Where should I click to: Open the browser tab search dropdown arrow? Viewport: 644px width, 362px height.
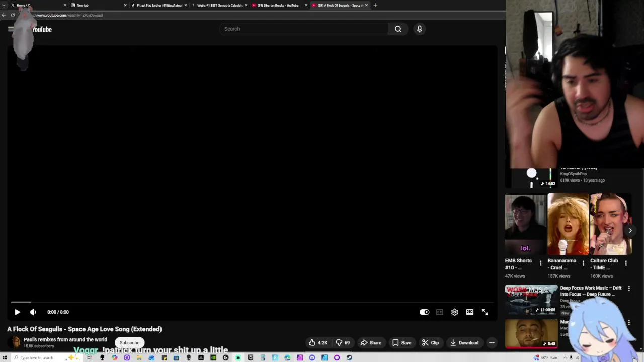point(5,5)
